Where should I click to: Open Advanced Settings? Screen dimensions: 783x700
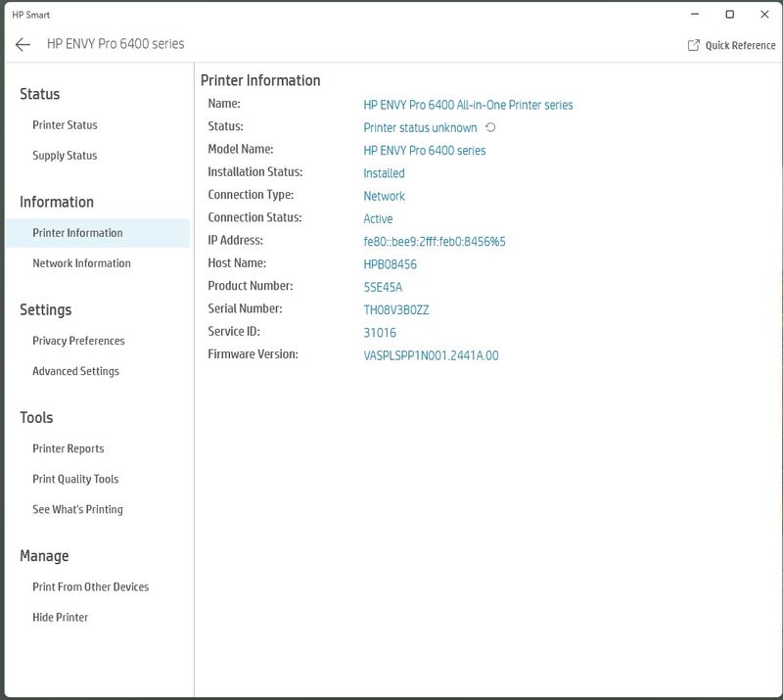pyautogui.click(x=76, y=371)
